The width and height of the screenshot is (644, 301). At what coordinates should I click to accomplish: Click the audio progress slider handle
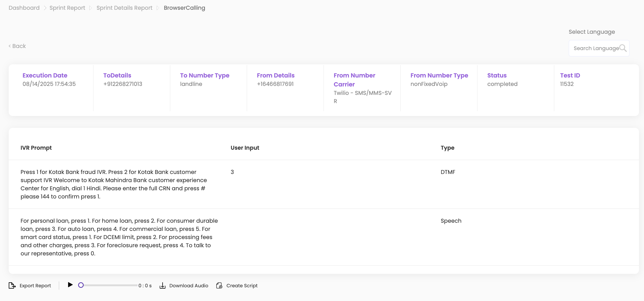pyautogui.click(x=81, y=285)
